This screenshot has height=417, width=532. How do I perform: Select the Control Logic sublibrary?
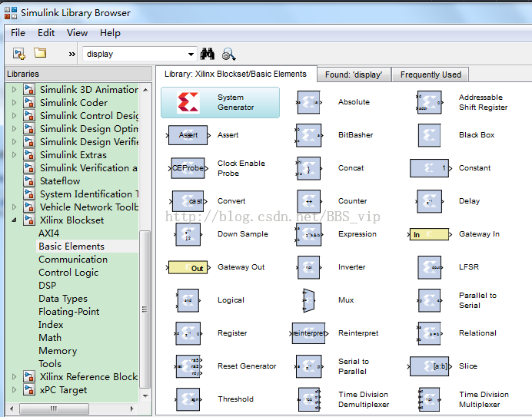click(x=68, y=273)
